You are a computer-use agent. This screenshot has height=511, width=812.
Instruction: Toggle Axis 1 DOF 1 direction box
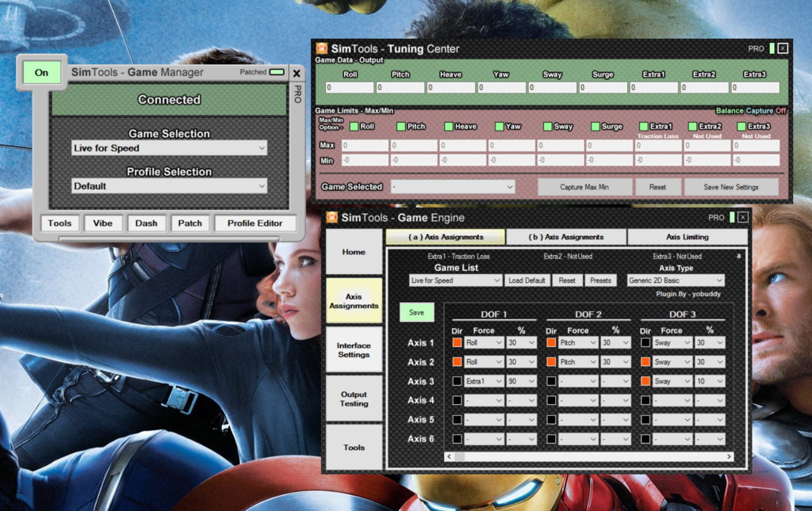coord(457,342)
